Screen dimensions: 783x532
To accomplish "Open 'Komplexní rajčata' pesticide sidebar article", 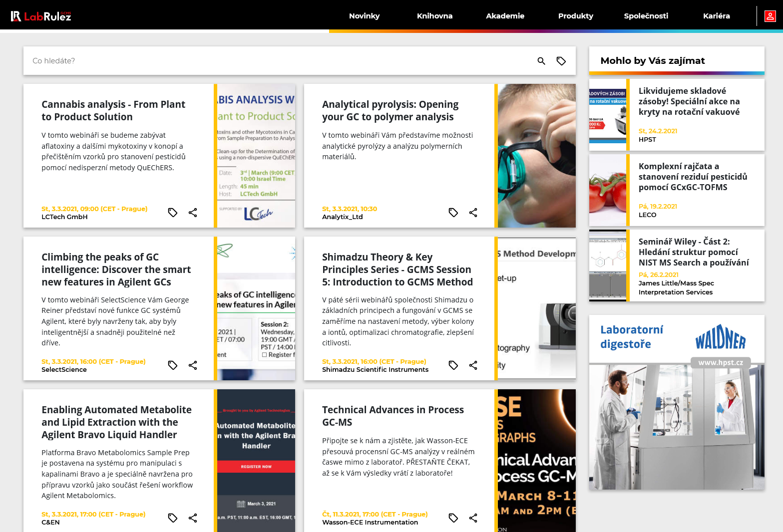I will [693, 177].
